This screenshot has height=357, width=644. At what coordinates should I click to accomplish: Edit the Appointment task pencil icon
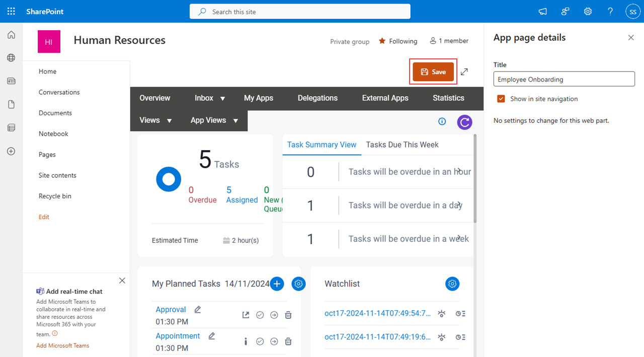click(212, 336)
